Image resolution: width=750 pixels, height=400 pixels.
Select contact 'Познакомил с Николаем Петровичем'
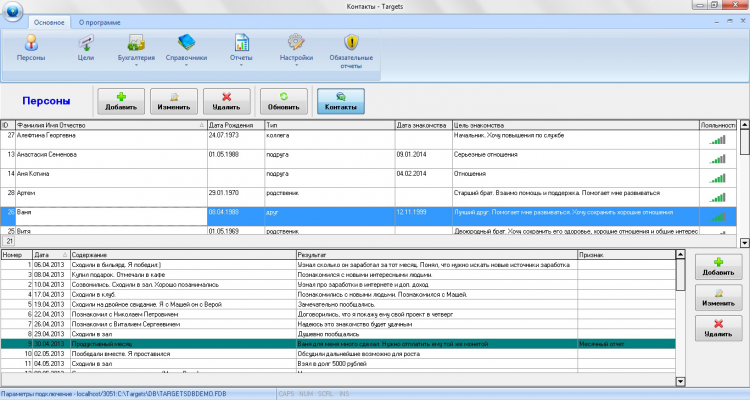point(338,314)
